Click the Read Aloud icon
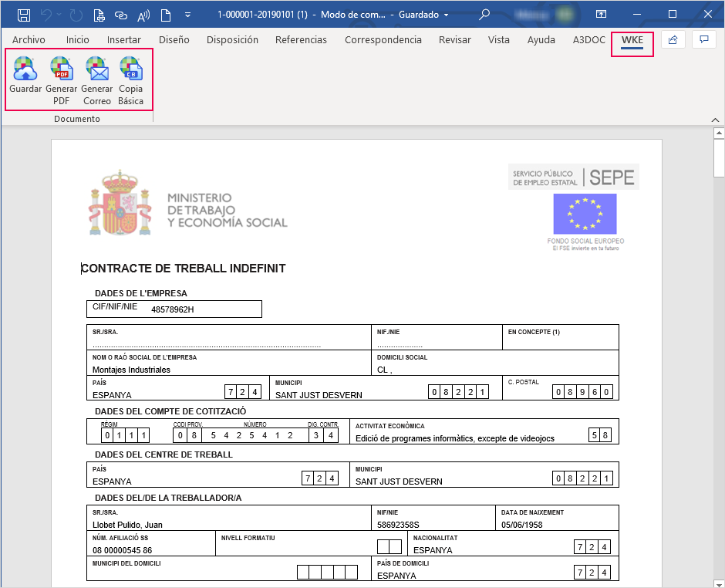This screenshot has width=725, height=588. 143,15
